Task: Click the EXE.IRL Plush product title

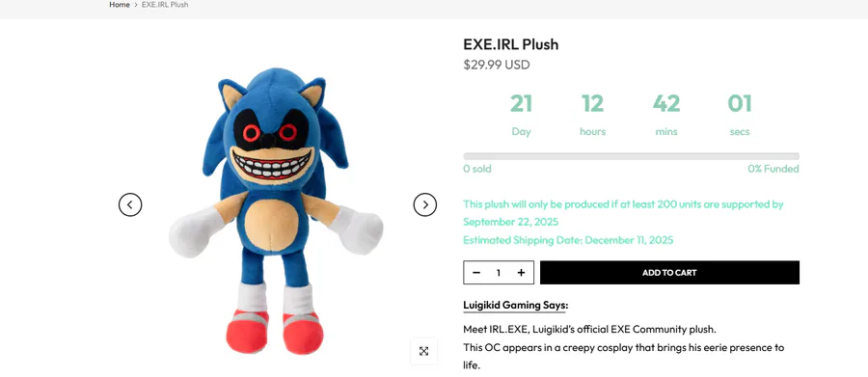Action: pos(511,44)
